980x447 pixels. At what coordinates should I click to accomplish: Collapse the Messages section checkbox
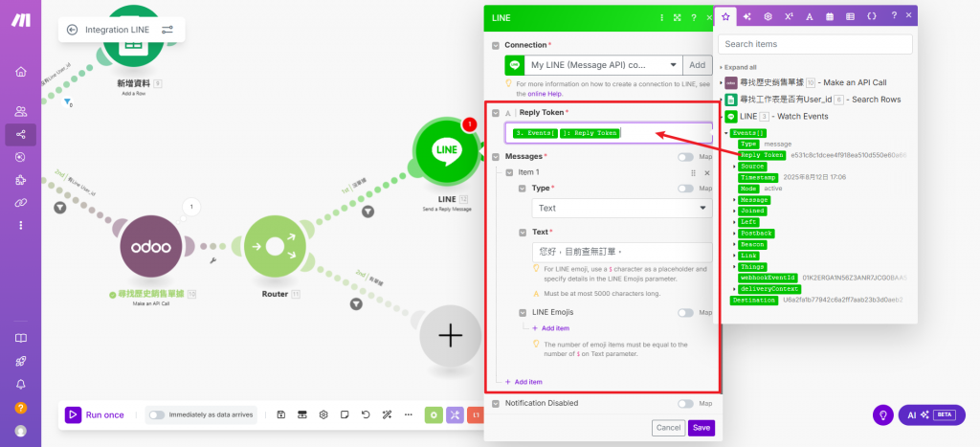(x=496, y=156)
